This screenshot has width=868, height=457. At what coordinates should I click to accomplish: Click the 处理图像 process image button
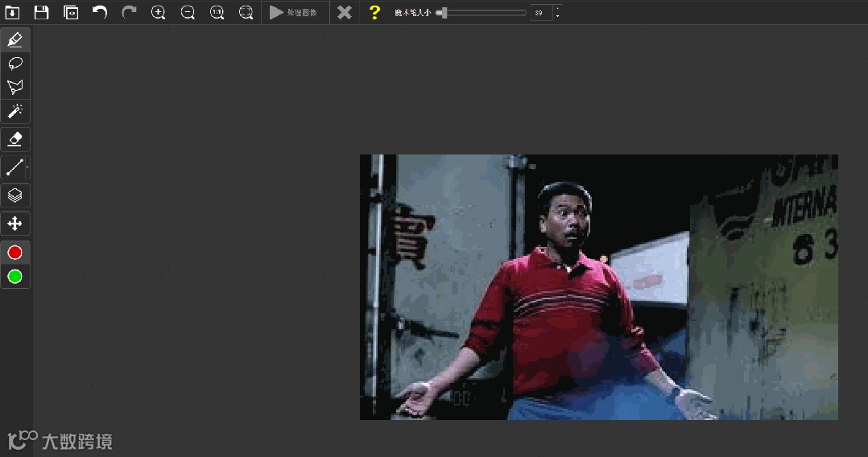coord(294,12)
